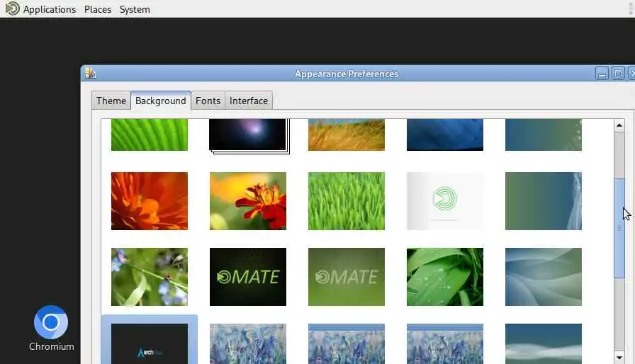
Task: Open the System menu
Action: tap(135, 9)
